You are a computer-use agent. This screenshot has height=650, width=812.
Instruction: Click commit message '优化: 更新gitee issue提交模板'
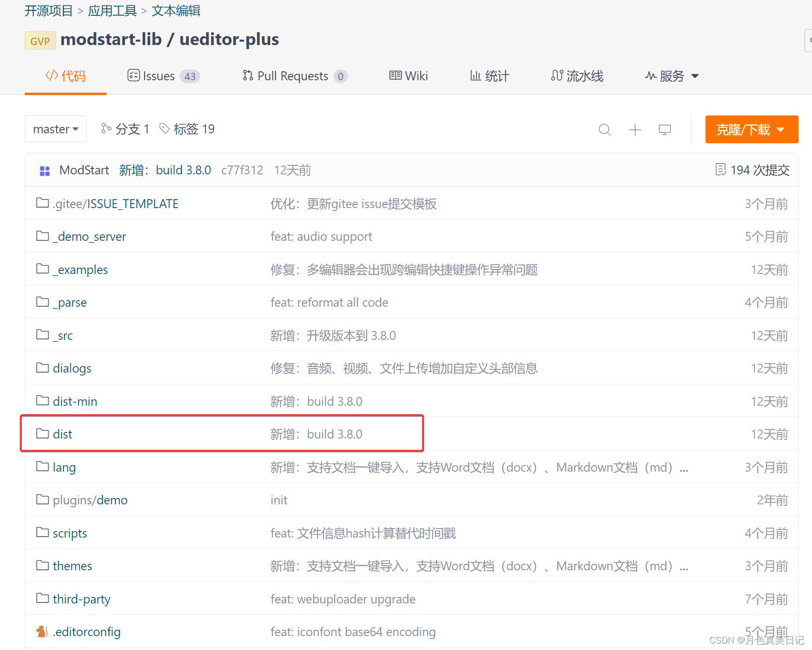coord(353,204)
